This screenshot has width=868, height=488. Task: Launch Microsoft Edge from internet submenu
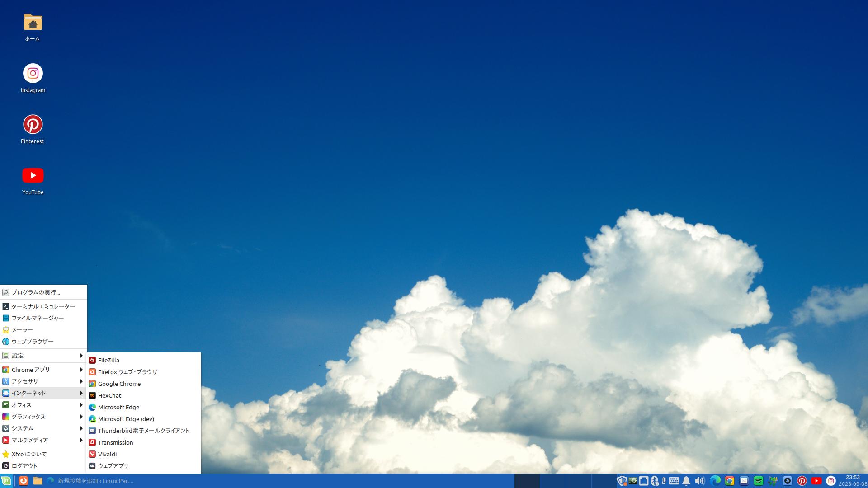pyautogui.click(x=144, y=407)
